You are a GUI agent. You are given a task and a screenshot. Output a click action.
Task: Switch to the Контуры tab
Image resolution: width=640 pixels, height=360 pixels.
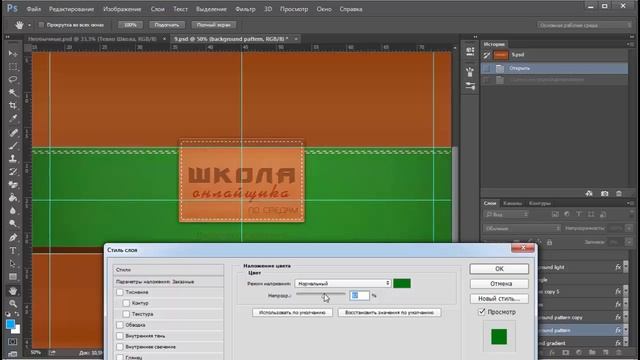540,203
